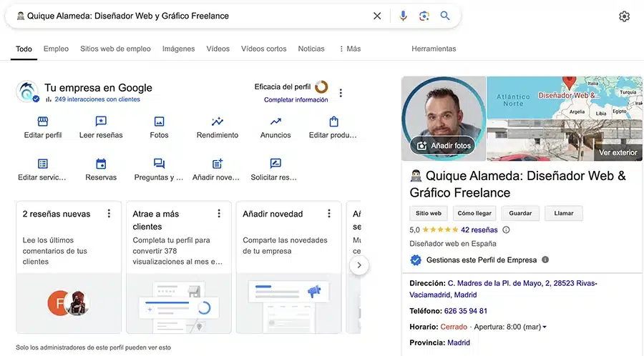Click the business logo next to Tu empresa en Google
The image size is (644, 356).
coord(27,91)
